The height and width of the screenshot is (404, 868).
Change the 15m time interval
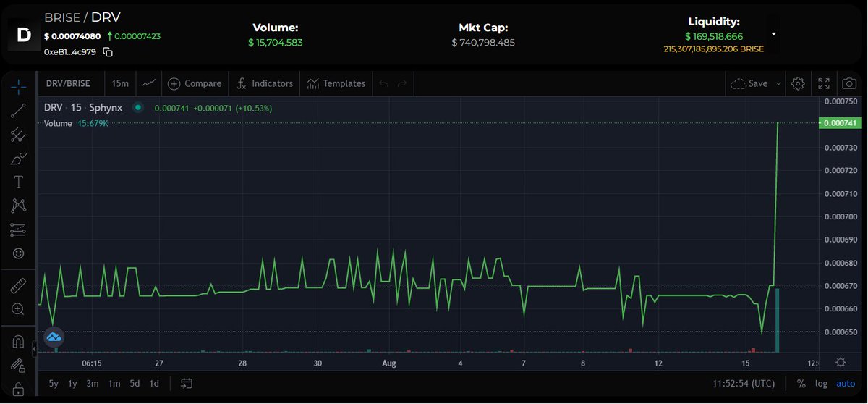coord(120,83)
